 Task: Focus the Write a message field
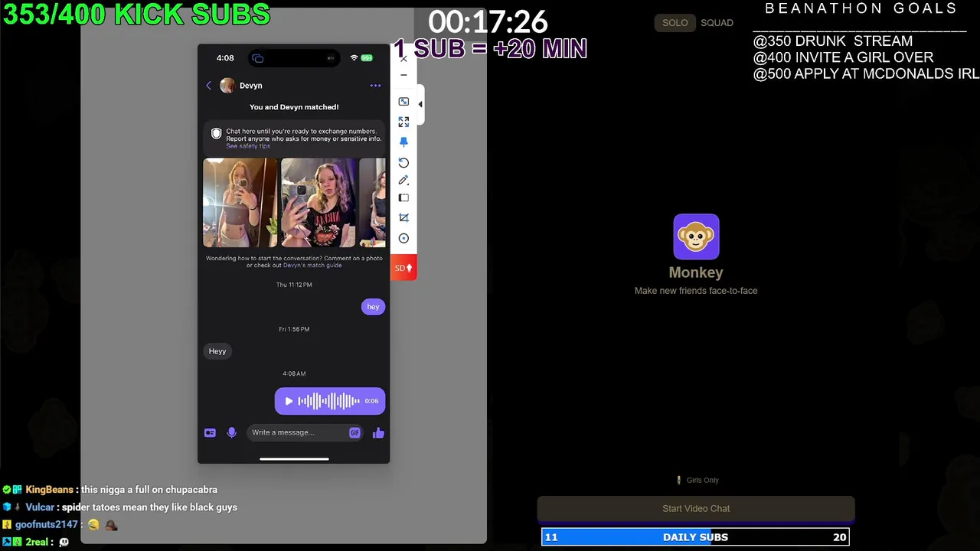(x=299, y=432)
